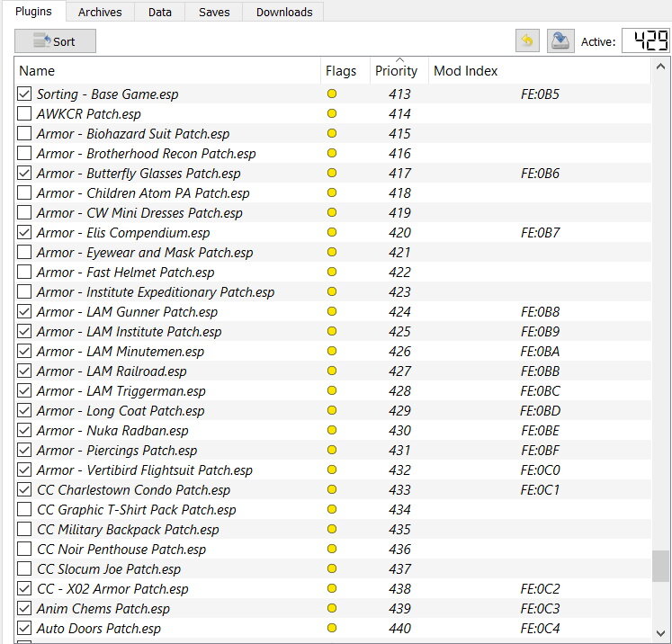
Task: Click the vertical scrollbar thumb
Action: coord(660,566)
